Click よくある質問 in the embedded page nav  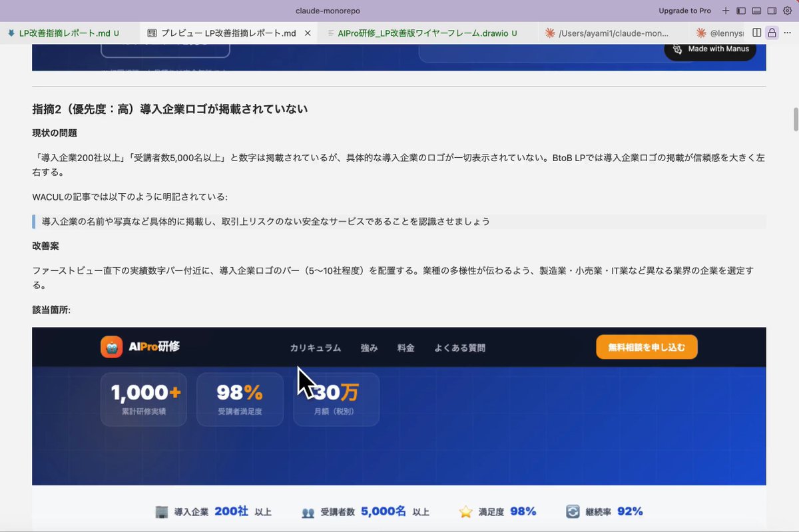460,348
